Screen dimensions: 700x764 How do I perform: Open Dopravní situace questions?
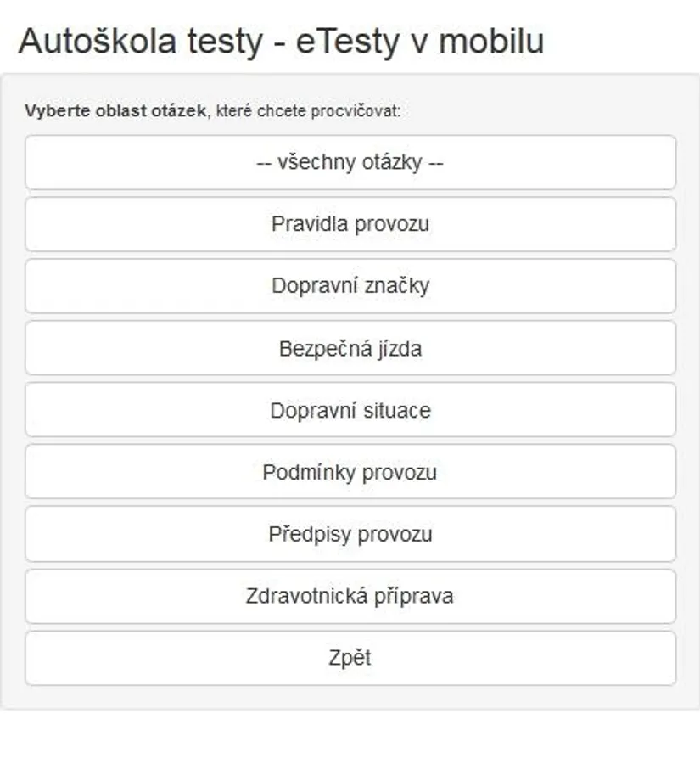[350, 410]
